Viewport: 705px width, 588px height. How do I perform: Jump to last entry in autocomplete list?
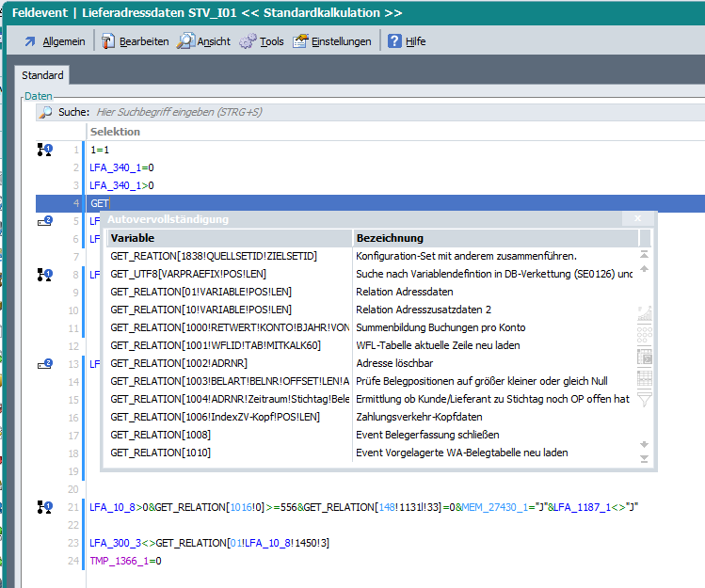pyautogui.click(x=645, y=458)
